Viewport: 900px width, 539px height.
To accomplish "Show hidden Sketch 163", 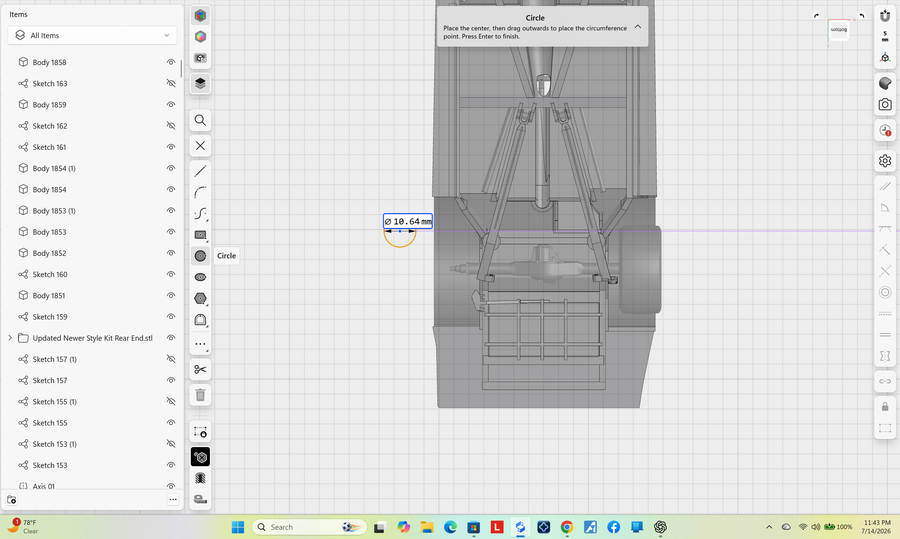I will (170, 83).
